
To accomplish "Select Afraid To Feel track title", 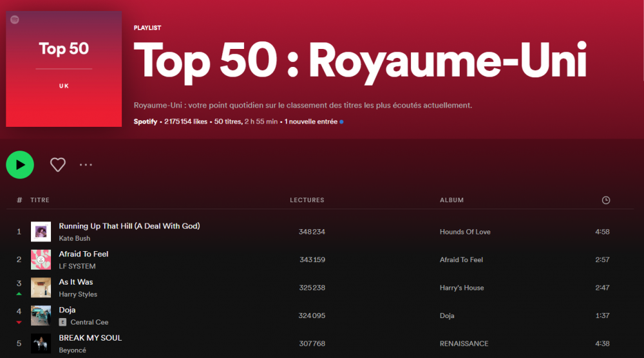I will pyautogui.click(x=83, y=254).
